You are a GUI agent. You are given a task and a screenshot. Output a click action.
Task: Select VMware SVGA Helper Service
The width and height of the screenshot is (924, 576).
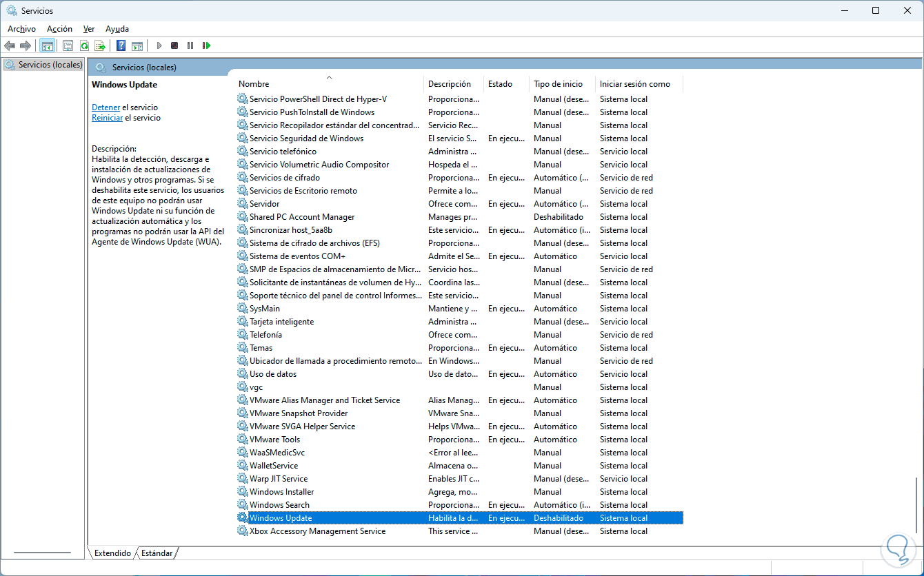pyautogui.click(x=303, y=426)
